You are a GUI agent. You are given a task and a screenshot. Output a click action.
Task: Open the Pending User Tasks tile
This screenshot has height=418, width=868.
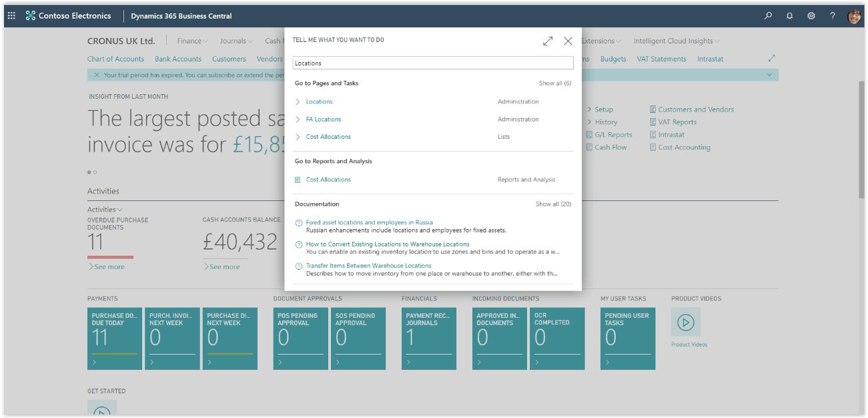628,339
